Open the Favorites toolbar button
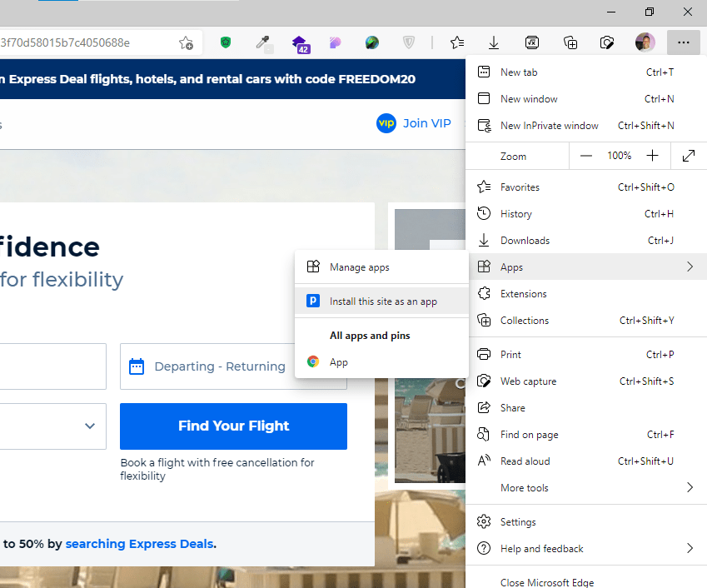 [457, 42]
